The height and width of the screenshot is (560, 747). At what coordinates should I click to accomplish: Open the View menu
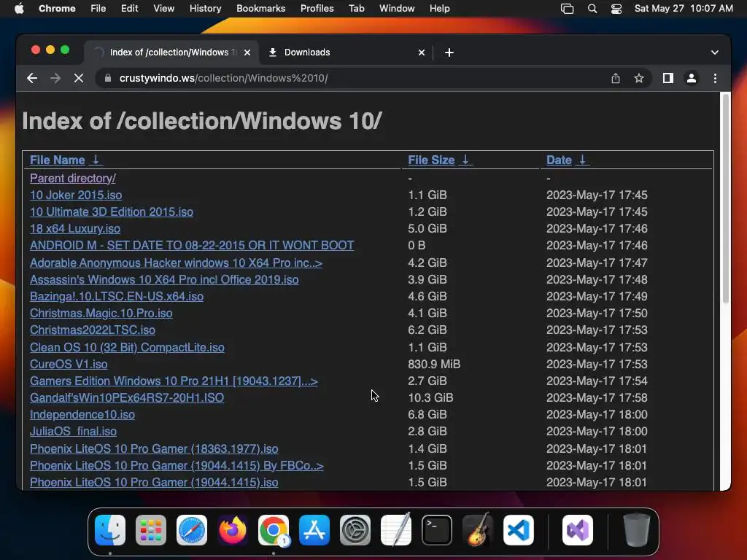pos(163,9)
